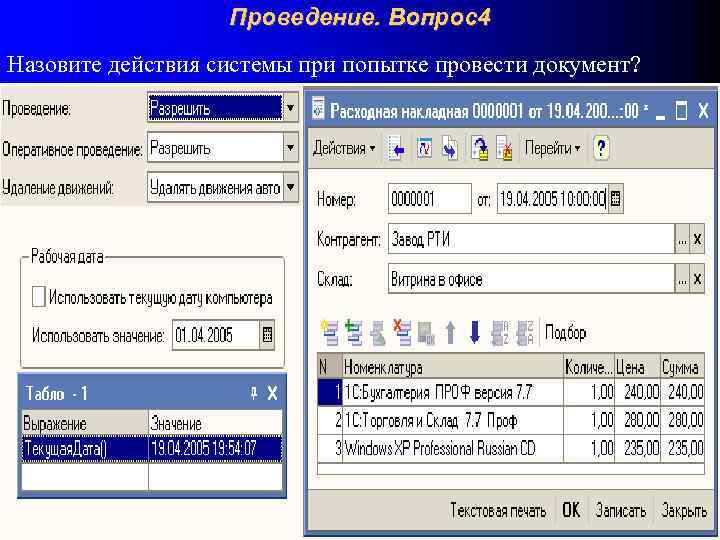The width and height of the screenshot is (720, 540).
Task: Open selection for Контрагент with ellipsis button
Action: pyautogui.click(x=682, y=239)
